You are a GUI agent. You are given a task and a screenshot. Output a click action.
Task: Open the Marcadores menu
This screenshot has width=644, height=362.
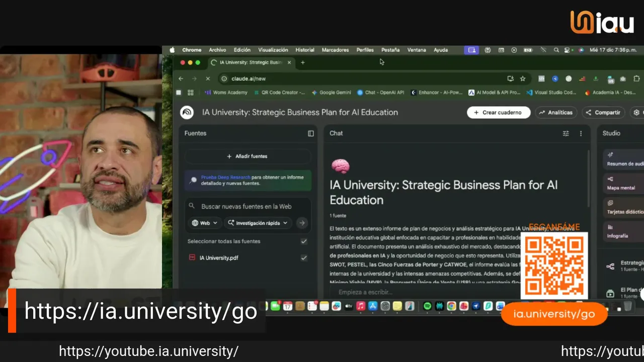335,50
